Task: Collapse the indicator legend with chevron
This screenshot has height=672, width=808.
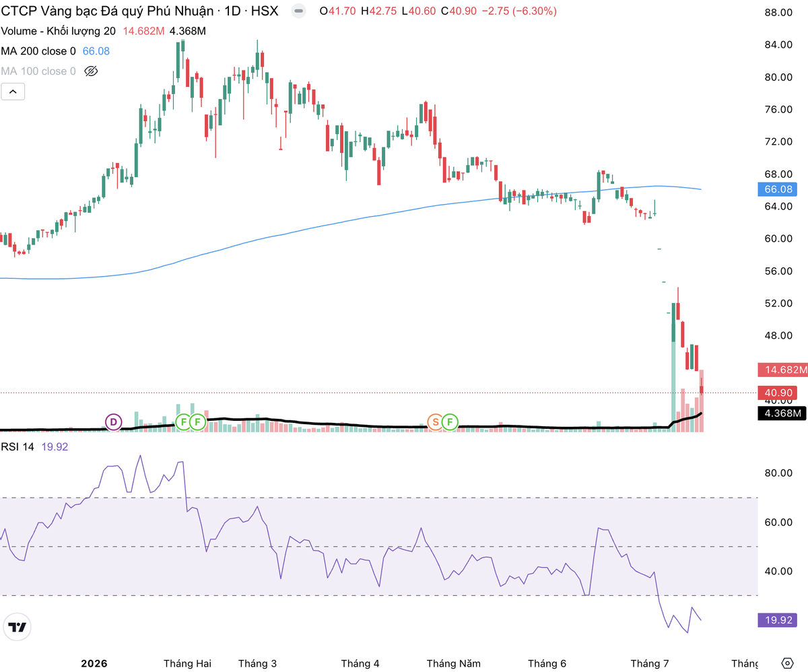Action: click(x=13, y=92)
